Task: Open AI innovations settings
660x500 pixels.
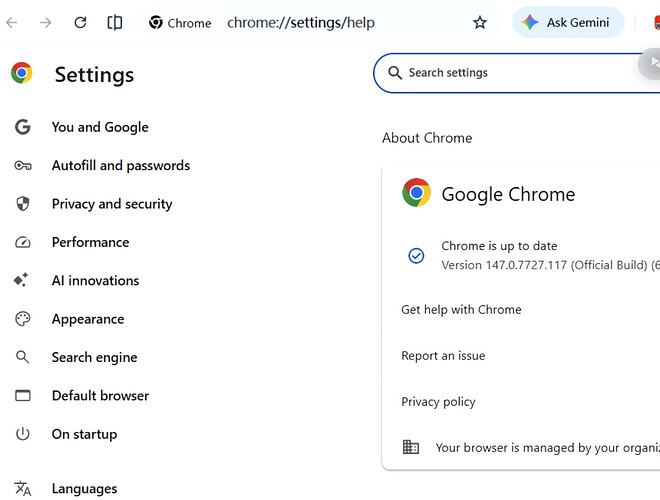Action: (x=96, y=281)
